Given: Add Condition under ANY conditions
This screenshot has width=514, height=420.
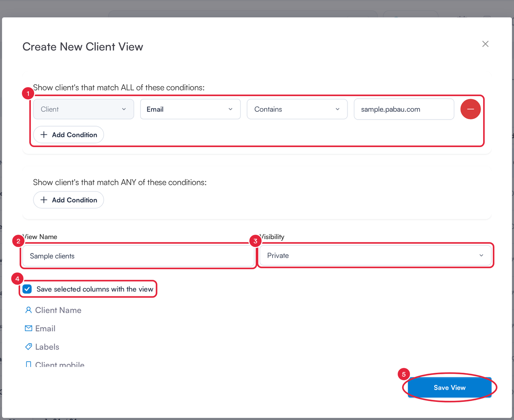Looking at the screenshot, I should coord(69,200).
